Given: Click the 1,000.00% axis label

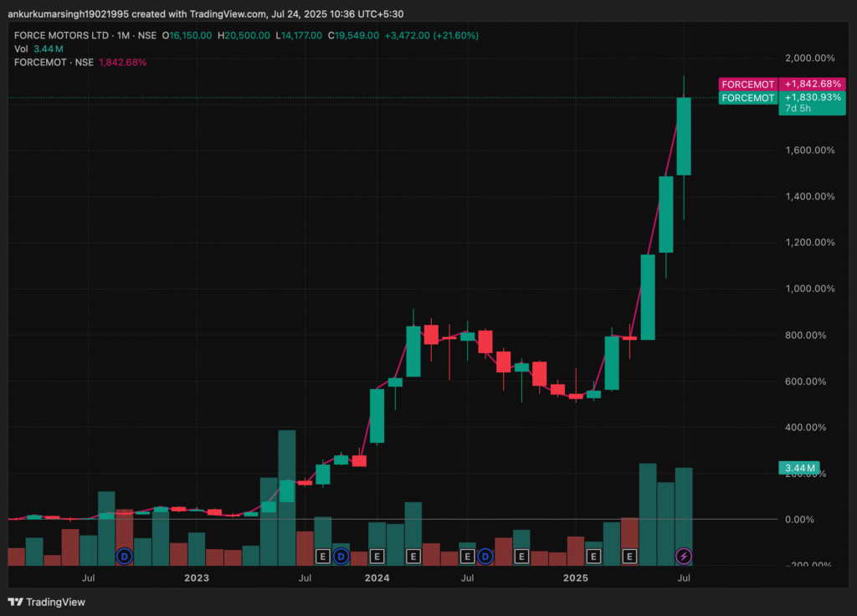Looking at the screenshot, I should click(810, 289).
